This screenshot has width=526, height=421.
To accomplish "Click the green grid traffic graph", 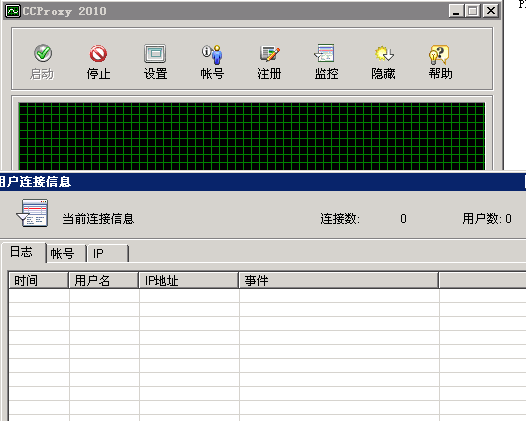I will [252, 137].
